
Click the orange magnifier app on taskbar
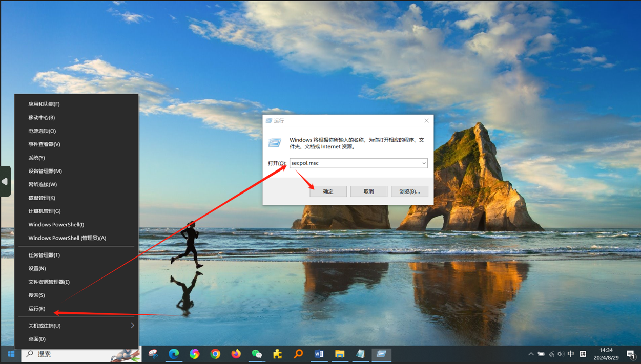[298, 354]
